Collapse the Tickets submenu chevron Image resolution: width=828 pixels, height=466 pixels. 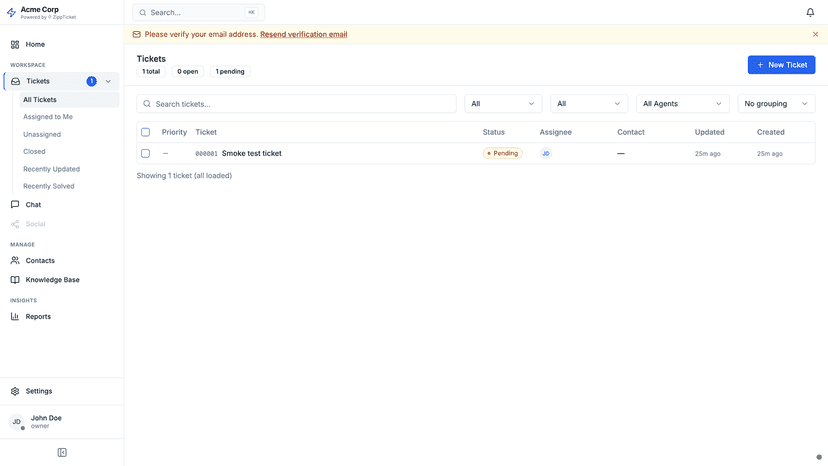pos(108,81)
